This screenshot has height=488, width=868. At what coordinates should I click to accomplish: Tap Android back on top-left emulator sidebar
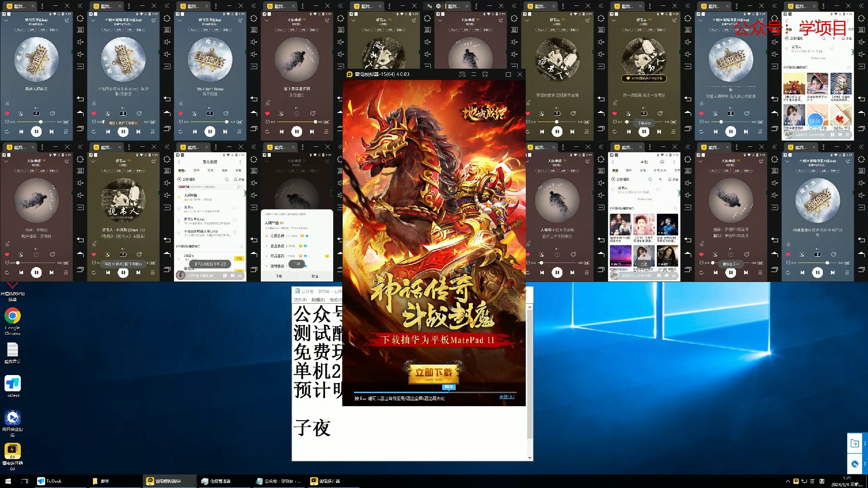pyautogui.click(x=80, y=99)
